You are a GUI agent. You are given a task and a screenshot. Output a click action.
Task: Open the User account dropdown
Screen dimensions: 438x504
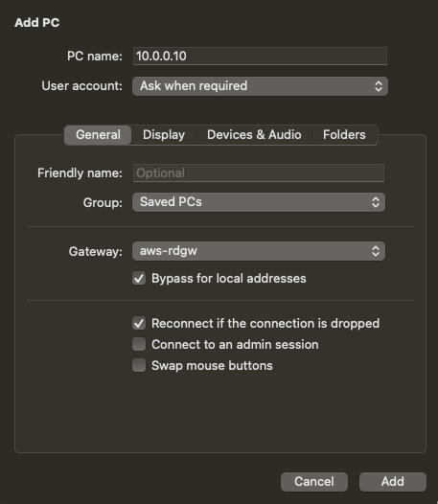coord(260,86)
